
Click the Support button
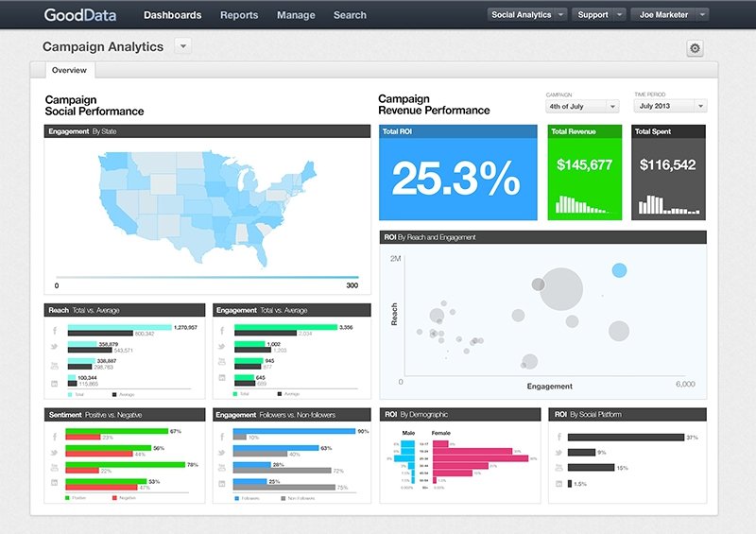(x=593, y=15)
